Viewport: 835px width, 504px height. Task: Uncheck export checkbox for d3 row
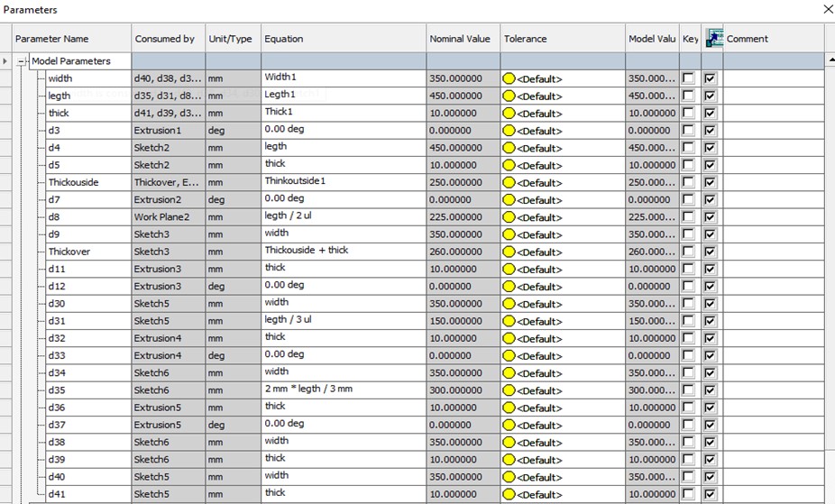point(710,131)
